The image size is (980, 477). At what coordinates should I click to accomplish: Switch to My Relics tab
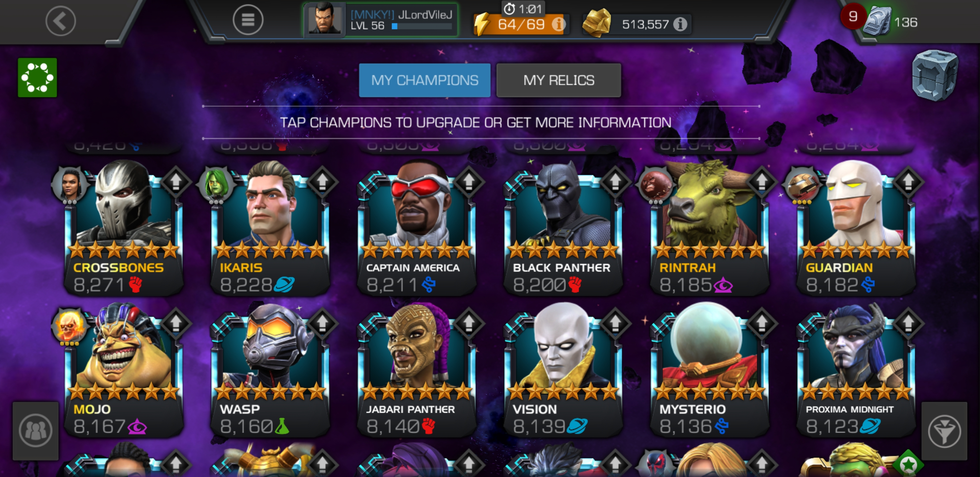pos(559,80)
